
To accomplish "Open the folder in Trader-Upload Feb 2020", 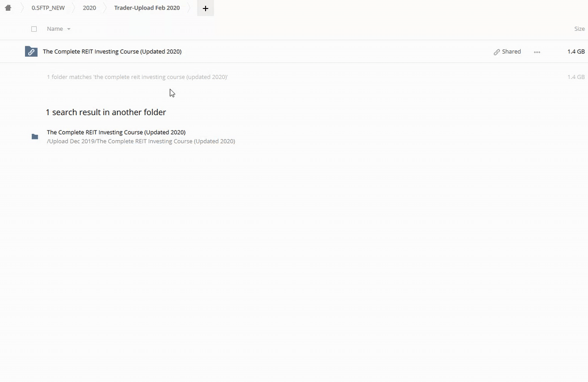I will [112, 51].
